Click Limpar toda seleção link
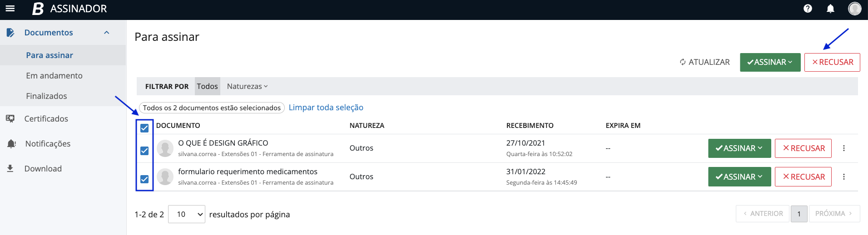868x235 pixels. [326, 108]
